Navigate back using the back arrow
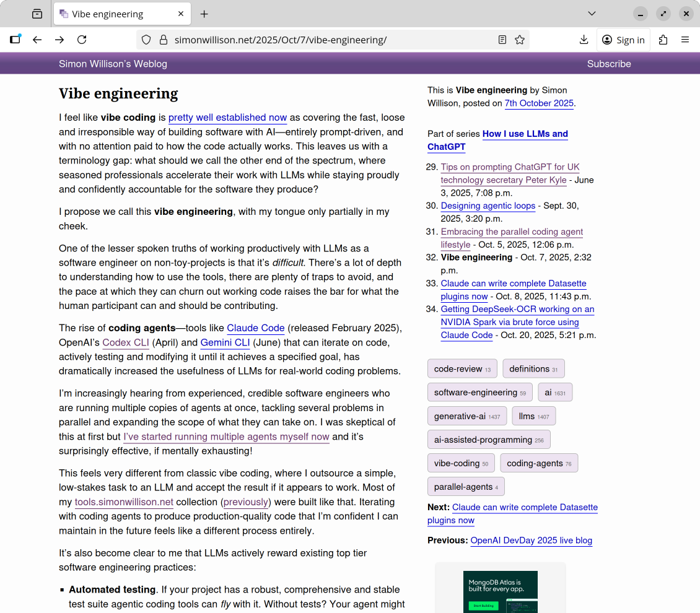The image size is (700, 613). tap(37, 39)
